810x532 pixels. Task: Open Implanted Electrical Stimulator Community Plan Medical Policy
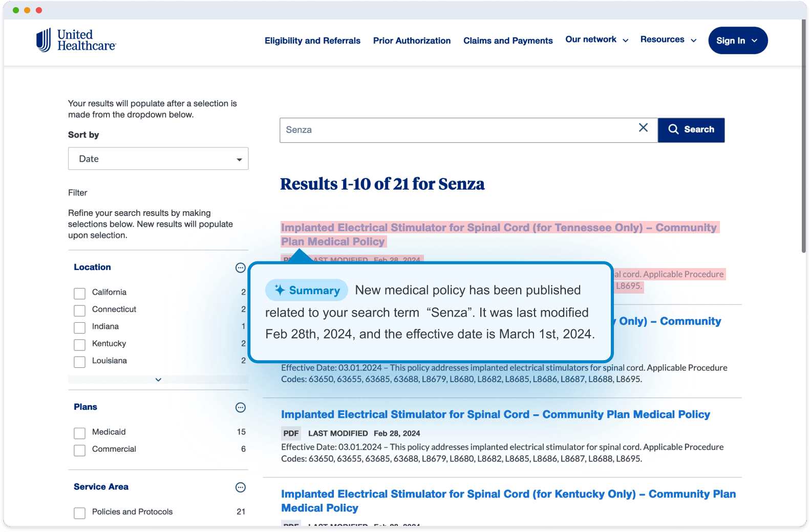(496, 414)
